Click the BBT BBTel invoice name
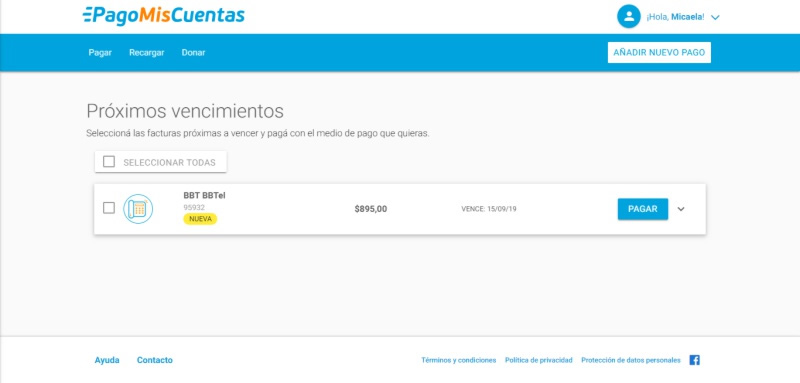This screenshot has width=800, height=383. pos(204,195)
